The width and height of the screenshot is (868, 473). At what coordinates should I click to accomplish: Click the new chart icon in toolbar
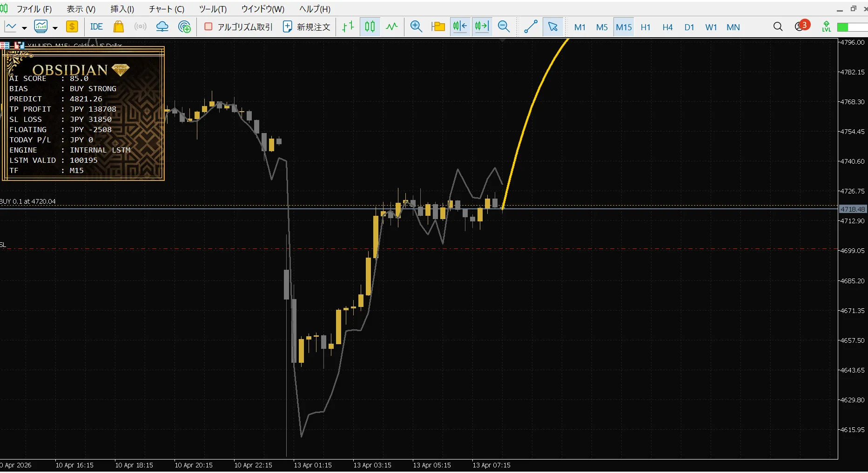[10, 27]
